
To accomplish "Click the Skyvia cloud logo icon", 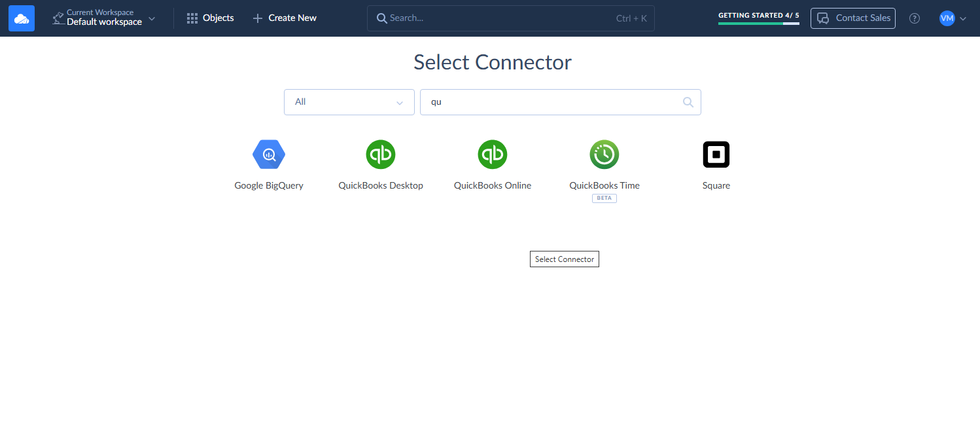I will tap(22, 18).
